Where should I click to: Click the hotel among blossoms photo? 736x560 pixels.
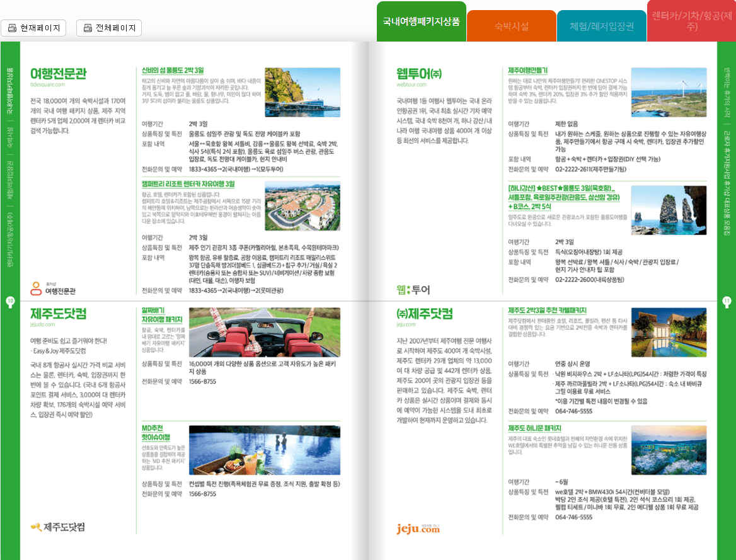(669, 450)
